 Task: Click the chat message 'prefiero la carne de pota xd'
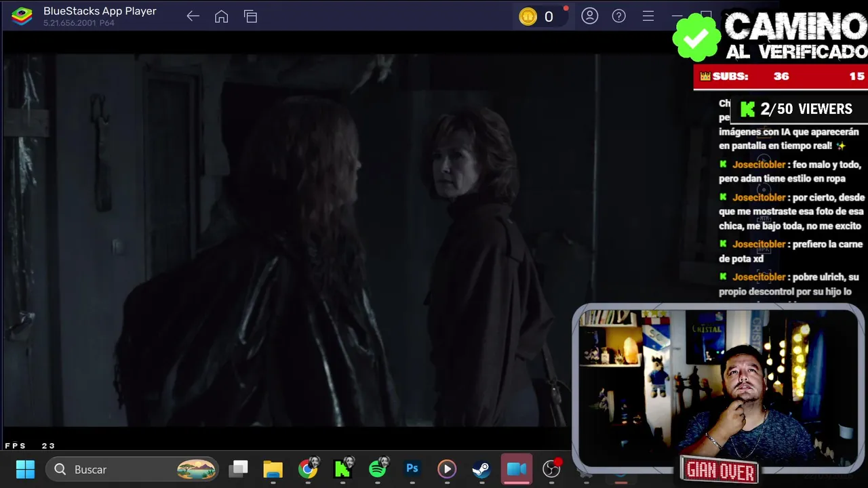(x=791, y=251)
